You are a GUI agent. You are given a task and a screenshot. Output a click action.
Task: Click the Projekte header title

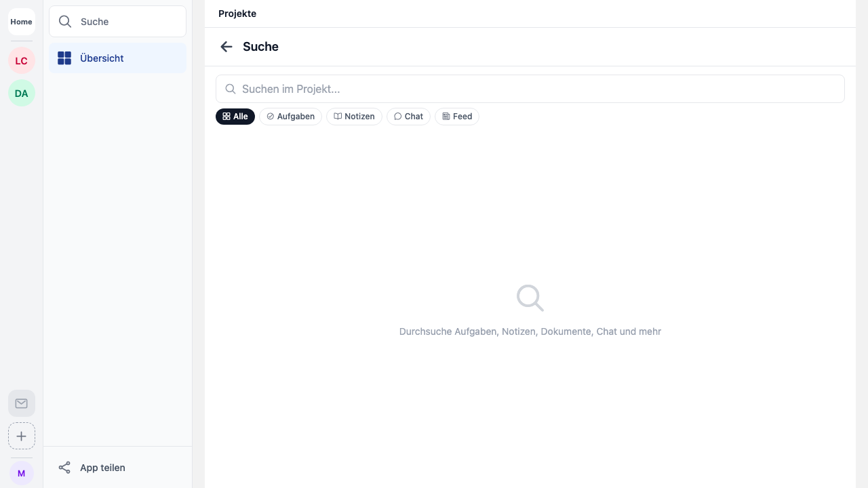coord(237,14)
